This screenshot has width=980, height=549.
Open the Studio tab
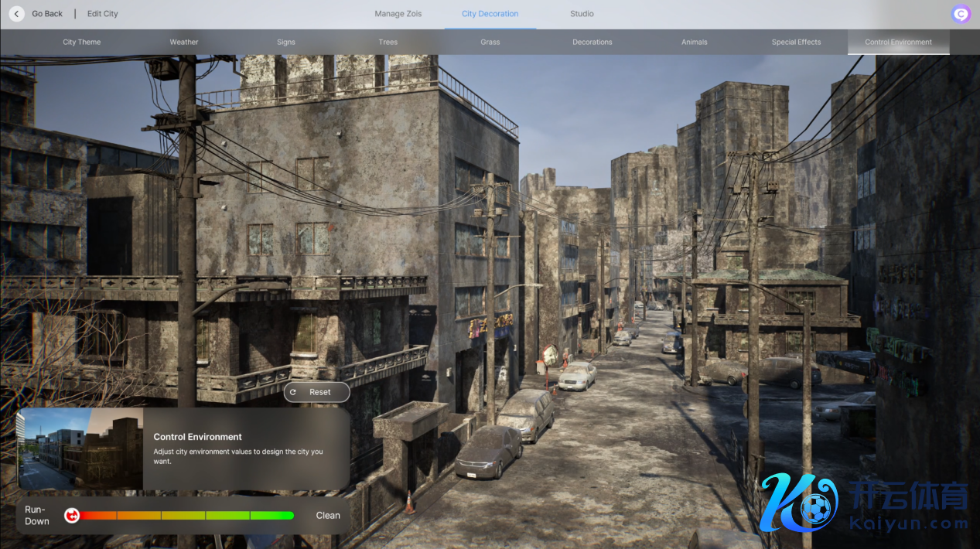[x=582, y=14]
